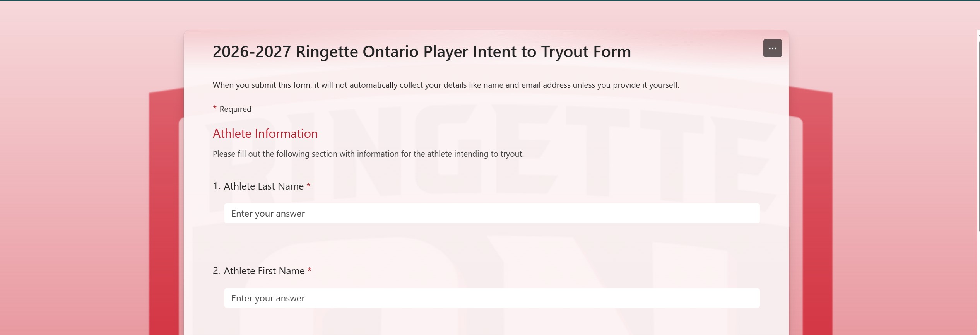Open the more options ellipsis menu

point(772,48)
